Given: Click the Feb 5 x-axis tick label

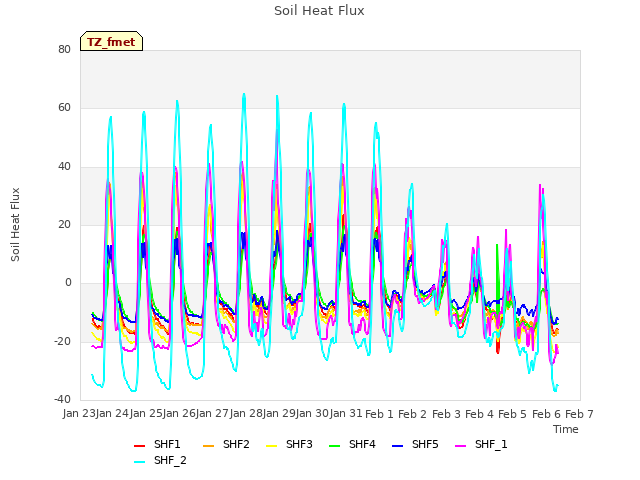Looking at the screenshot, I should point(513,414).
